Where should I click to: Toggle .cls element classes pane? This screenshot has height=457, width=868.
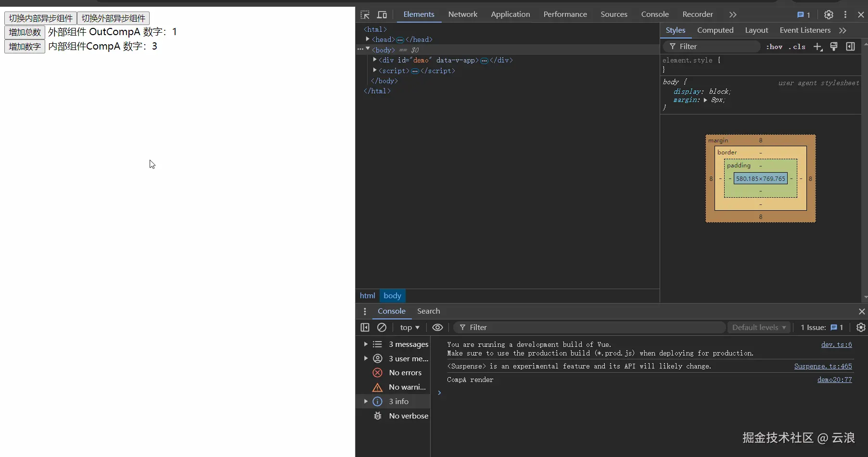pos(797,47)
